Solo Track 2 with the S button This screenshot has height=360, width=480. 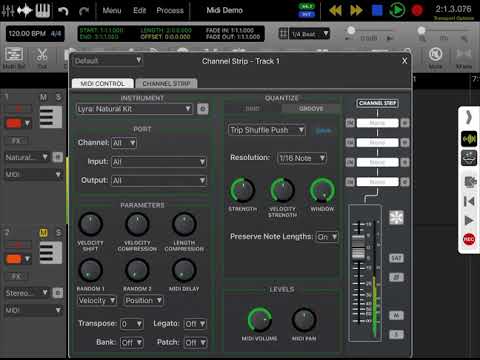coord(58,232)
